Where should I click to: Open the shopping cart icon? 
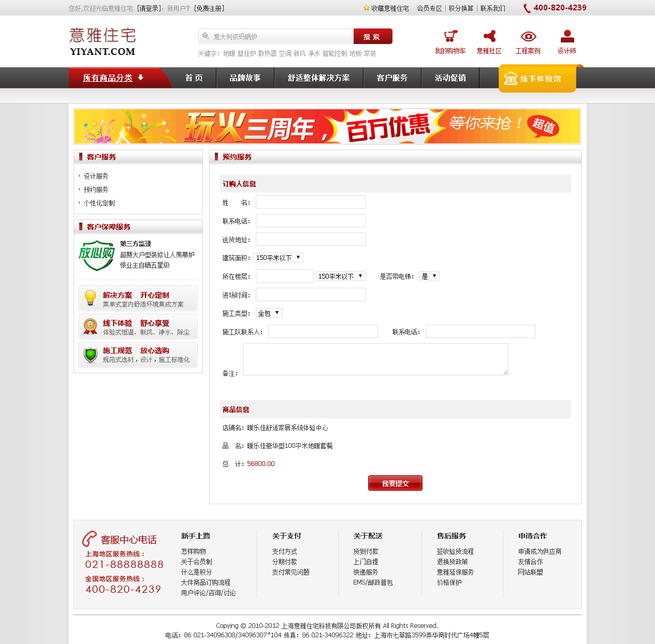tap(450, 36)
